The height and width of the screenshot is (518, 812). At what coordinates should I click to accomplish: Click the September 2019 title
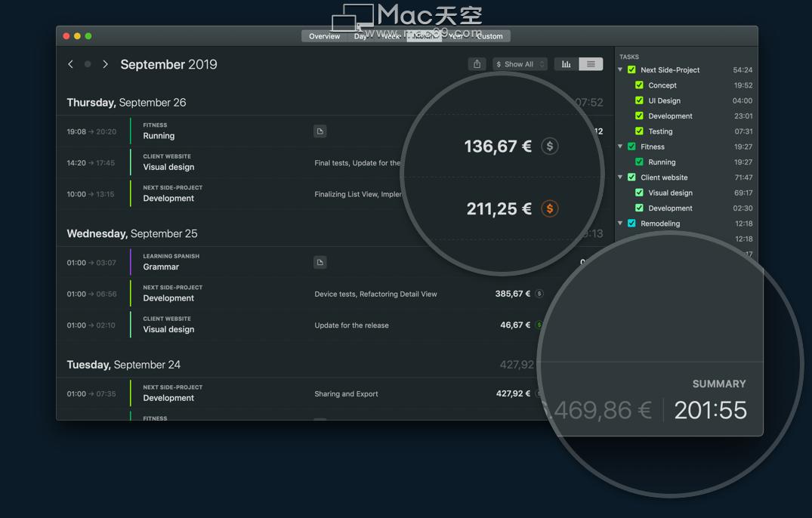(169, 64)
